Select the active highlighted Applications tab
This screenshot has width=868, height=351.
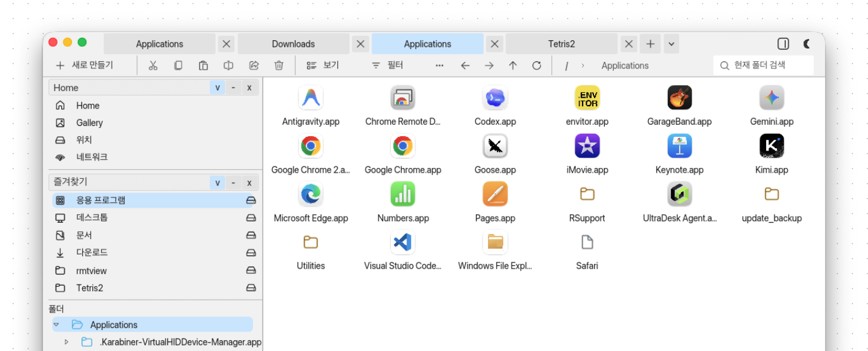tap(427, 44)
